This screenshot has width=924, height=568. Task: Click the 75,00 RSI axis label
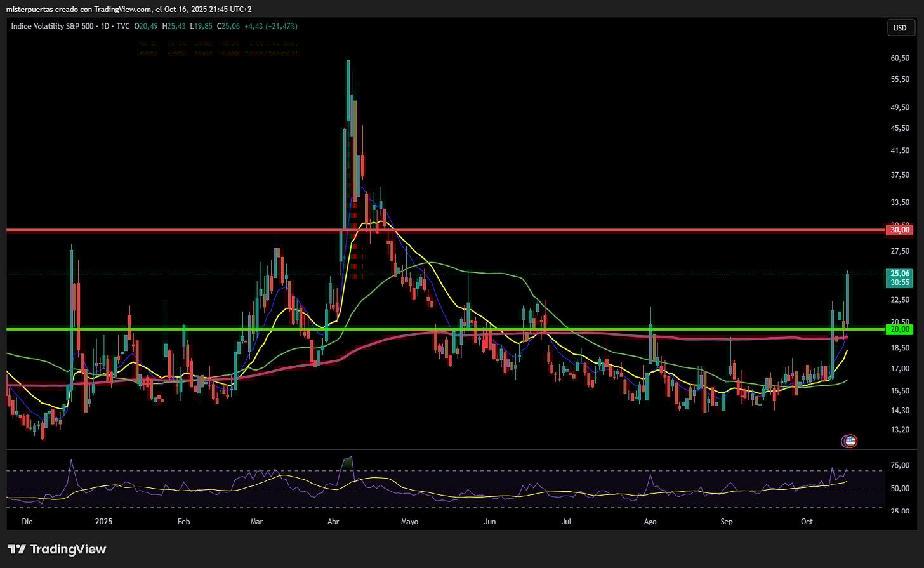(900, 465)
